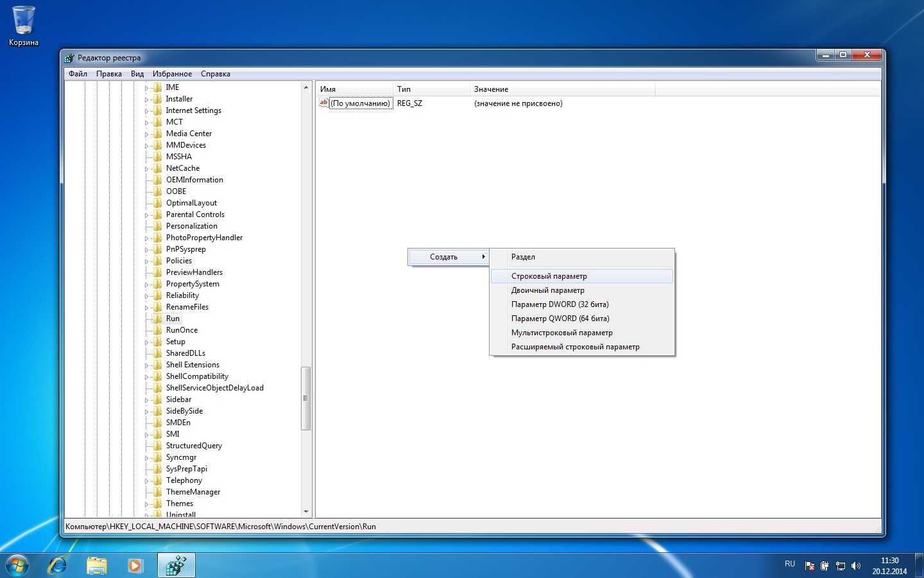Screen dimensions: 924x578
Task: Click the Windows Start orb
Action: click(17, 565)
